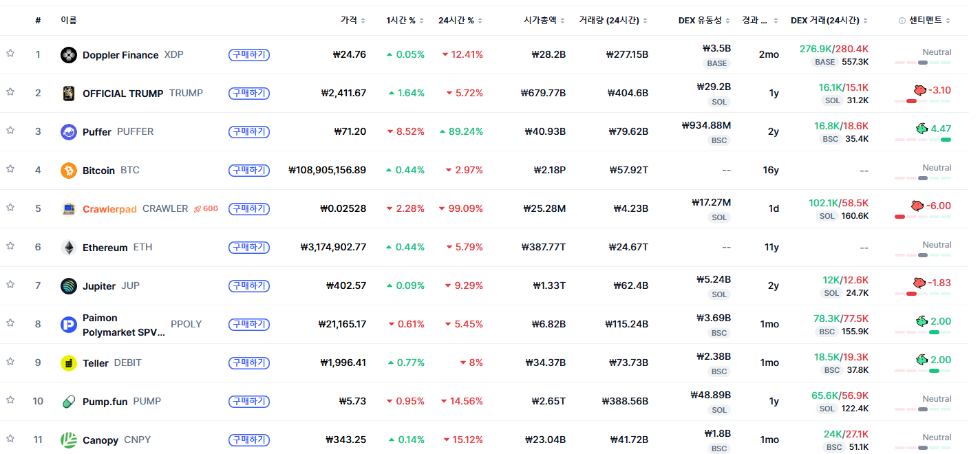The image size is (980, 454).
Task: Sort by DEX 유동성 column
Action: pyautogui.click(x=704, y=21)
